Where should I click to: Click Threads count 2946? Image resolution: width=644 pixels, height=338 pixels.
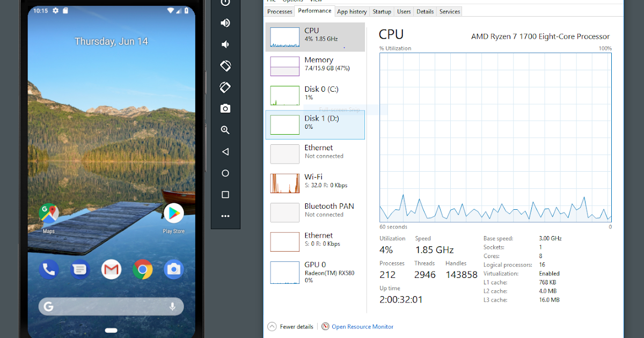coord(425,275)
